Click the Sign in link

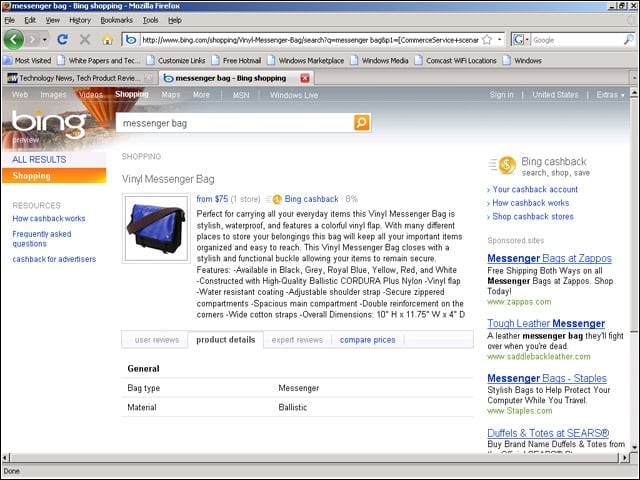[502, 95]
